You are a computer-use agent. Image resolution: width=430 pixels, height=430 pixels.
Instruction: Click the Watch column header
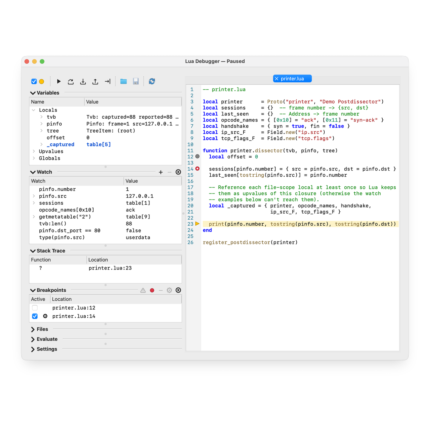coord(76,181)
